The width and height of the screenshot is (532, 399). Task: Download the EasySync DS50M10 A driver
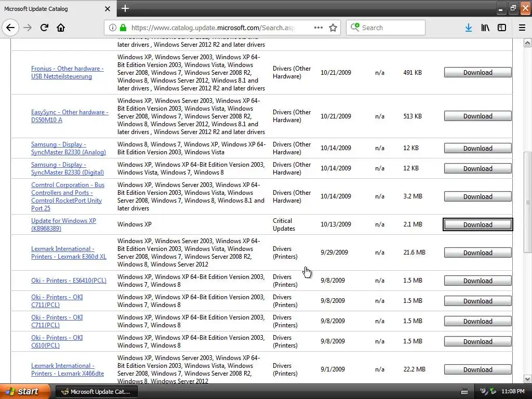click(x=478, y=116)
